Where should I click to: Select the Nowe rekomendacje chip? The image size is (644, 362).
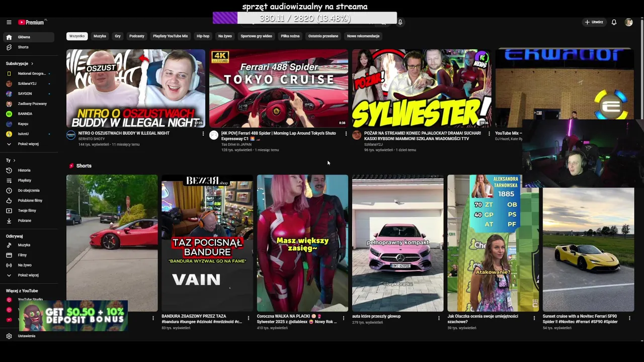pyautogui.click(x=363, y=36)
